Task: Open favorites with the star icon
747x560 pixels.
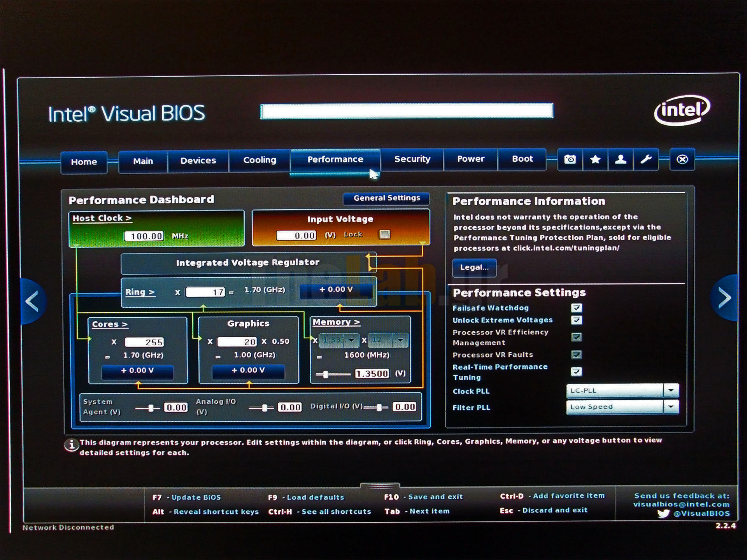Action: (595, 159)
